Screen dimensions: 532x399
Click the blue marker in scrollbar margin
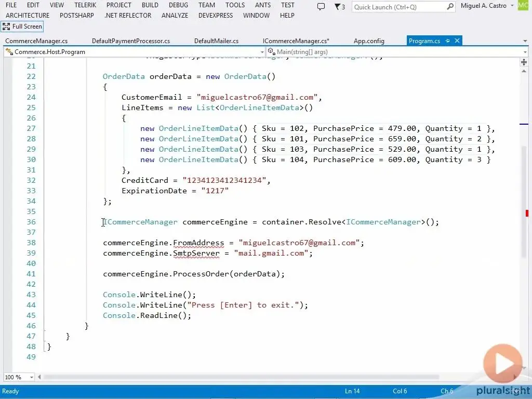pyautogui.click(x=524, y=124)
